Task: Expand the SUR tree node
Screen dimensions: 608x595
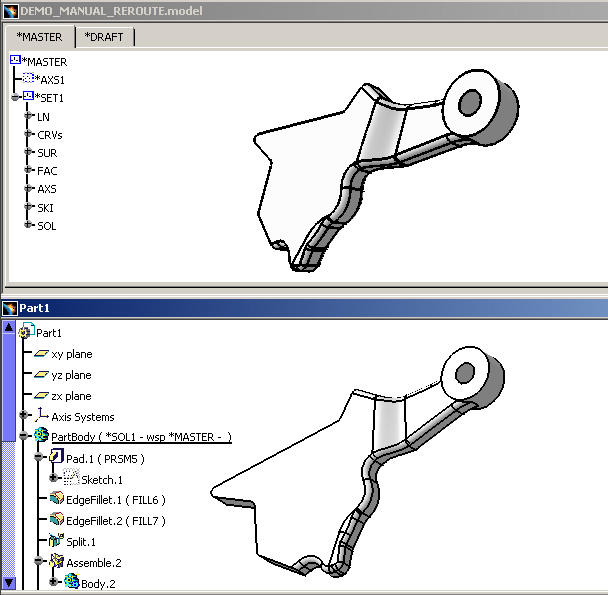Action: tap(28, 152)
